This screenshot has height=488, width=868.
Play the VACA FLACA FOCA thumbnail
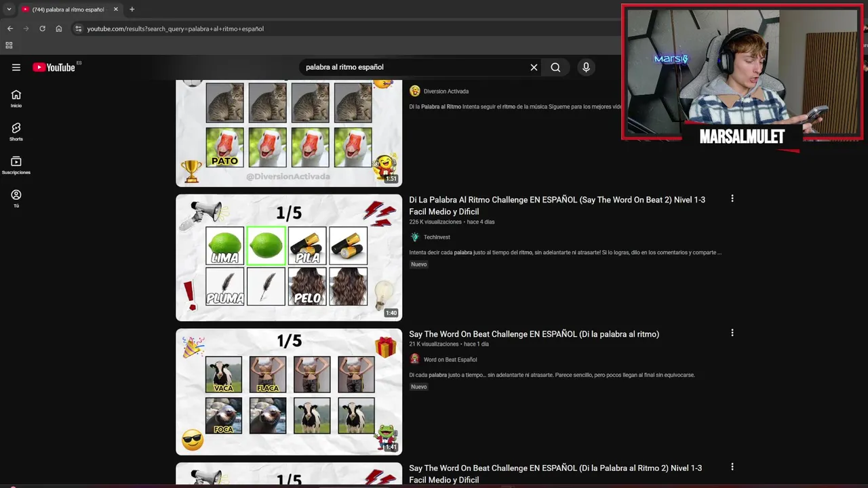tap(289, 392)
